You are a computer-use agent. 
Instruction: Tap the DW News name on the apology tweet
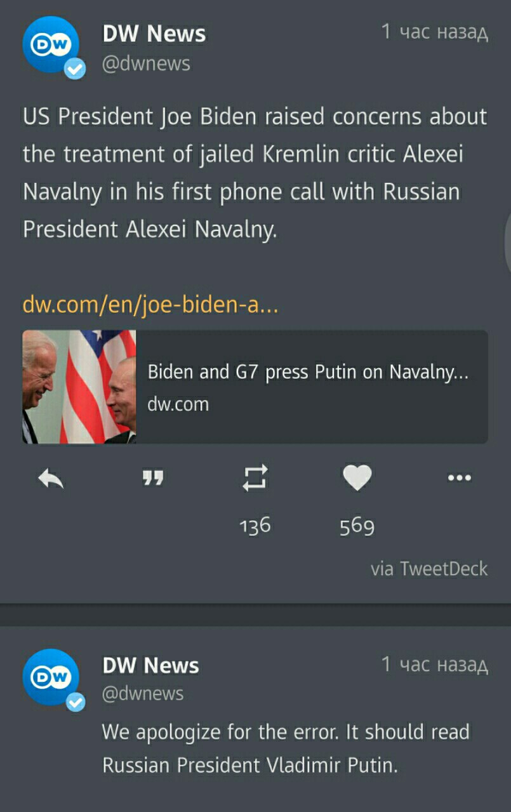coord(151,665)
